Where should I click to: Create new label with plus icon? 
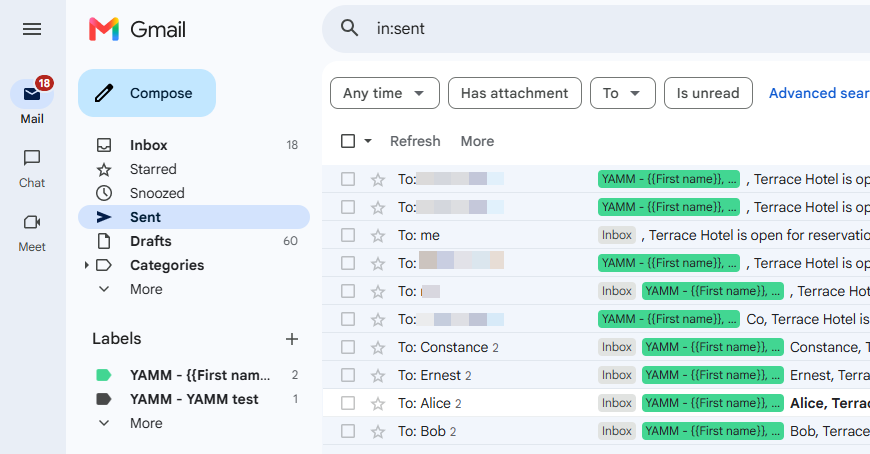292,339
